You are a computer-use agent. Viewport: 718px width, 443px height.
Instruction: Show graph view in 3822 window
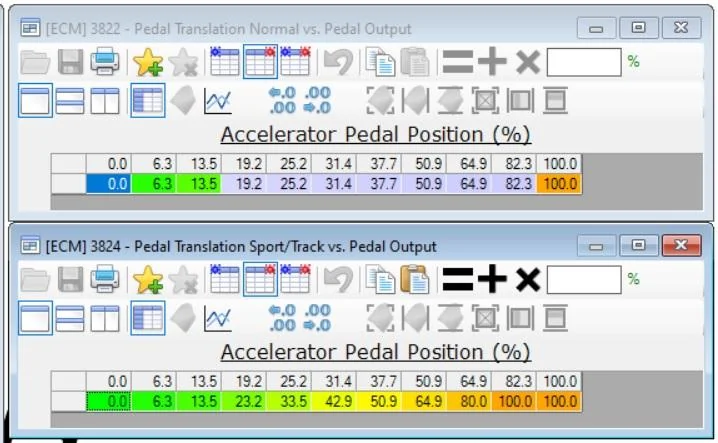click(218, 101)
